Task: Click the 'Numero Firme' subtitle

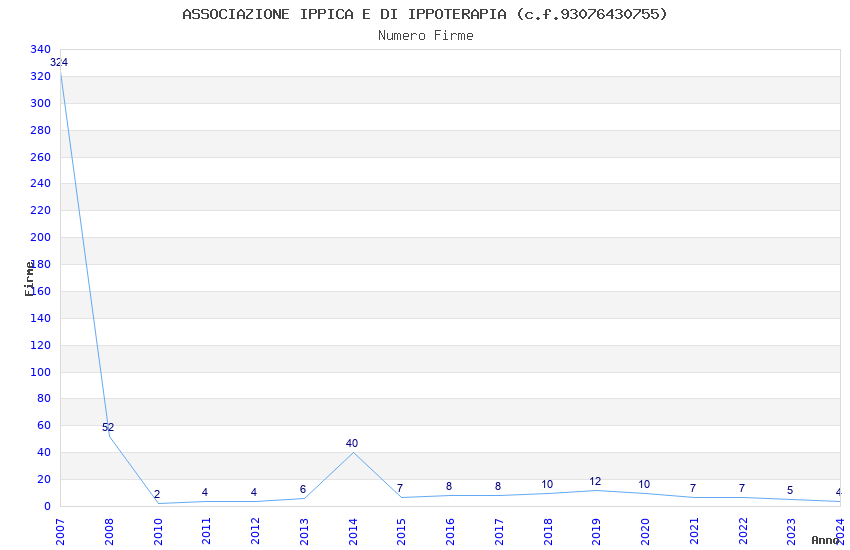Action: [426, 36]
